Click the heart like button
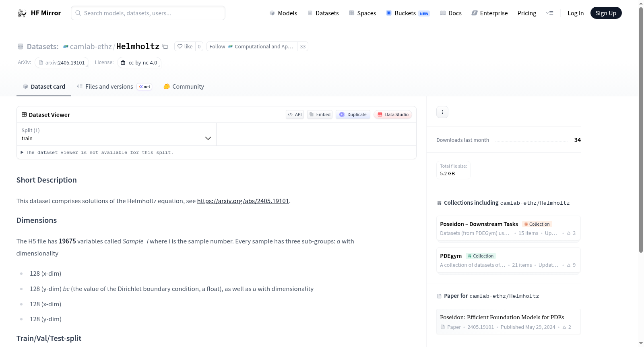Image resolution: width=644 pixels, height=347 pixels. 185,46
